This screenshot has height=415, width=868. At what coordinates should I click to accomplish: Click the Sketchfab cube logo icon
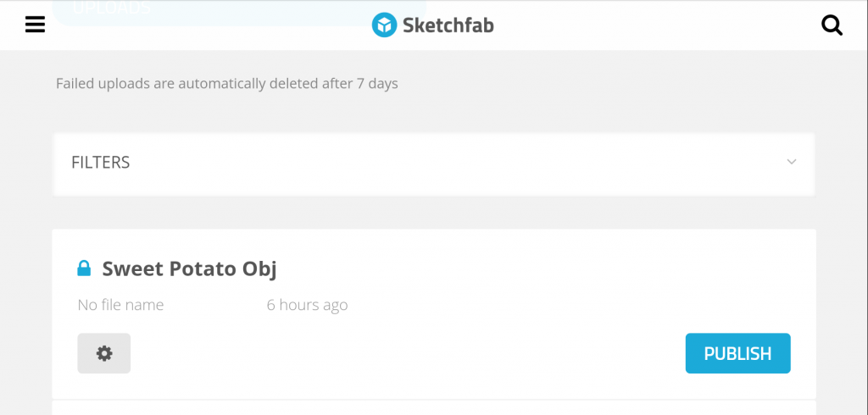click(384, 25)
